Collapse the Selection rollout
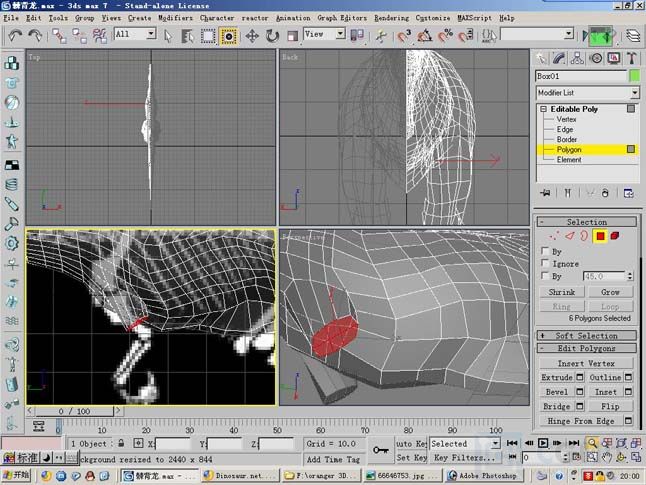The width and height of the screenshot is (646, 485). pos(587,222)
